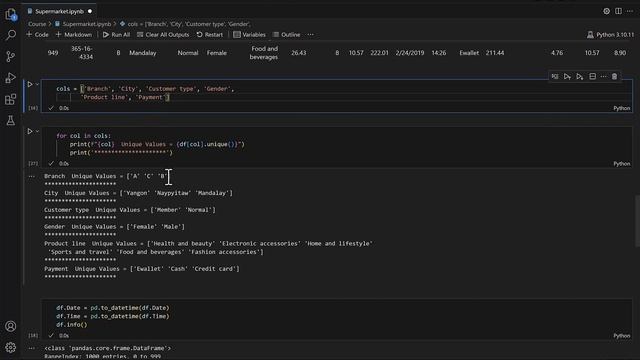Open output actions for unique values output
Viewport: 640px width, 360px height.
[x=31, y=176]
